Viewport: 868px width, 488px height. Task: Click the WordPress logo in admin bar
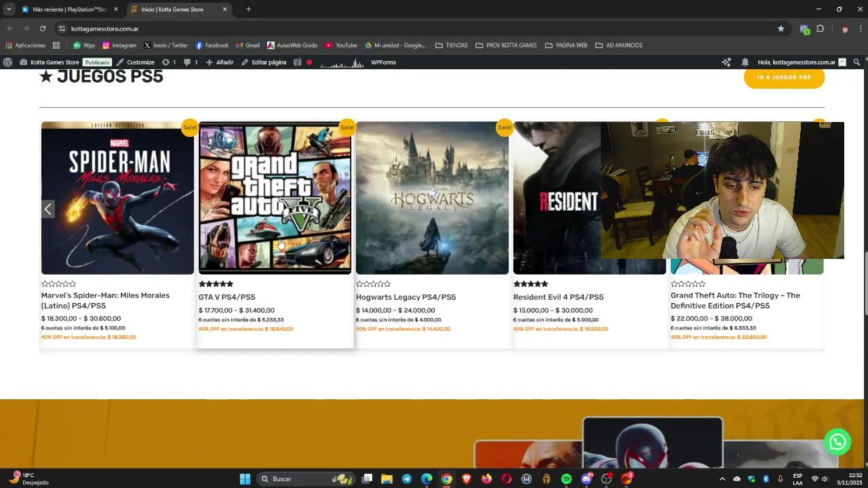coord(7,62)
